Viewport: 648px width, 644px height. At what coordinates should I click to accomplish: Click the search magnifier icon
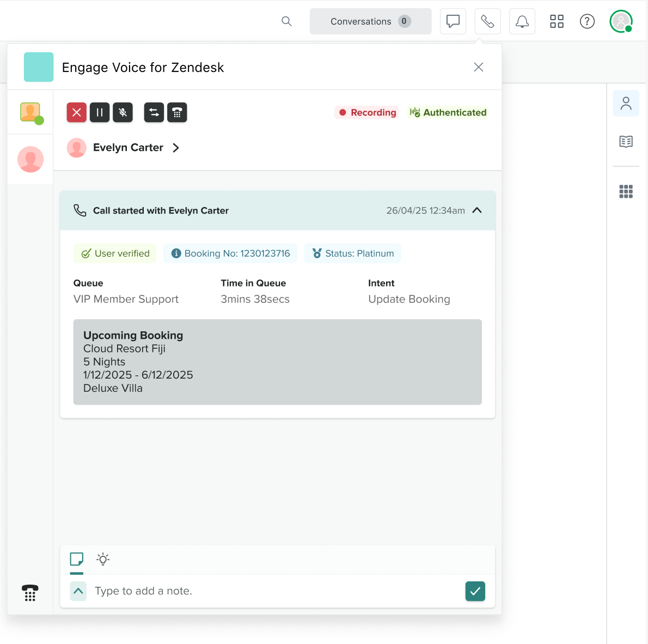(286, 21)
